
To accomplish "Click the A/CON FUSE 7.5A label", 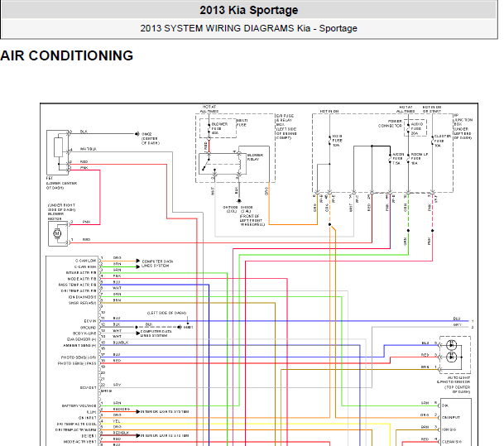I will coord(398,159).
